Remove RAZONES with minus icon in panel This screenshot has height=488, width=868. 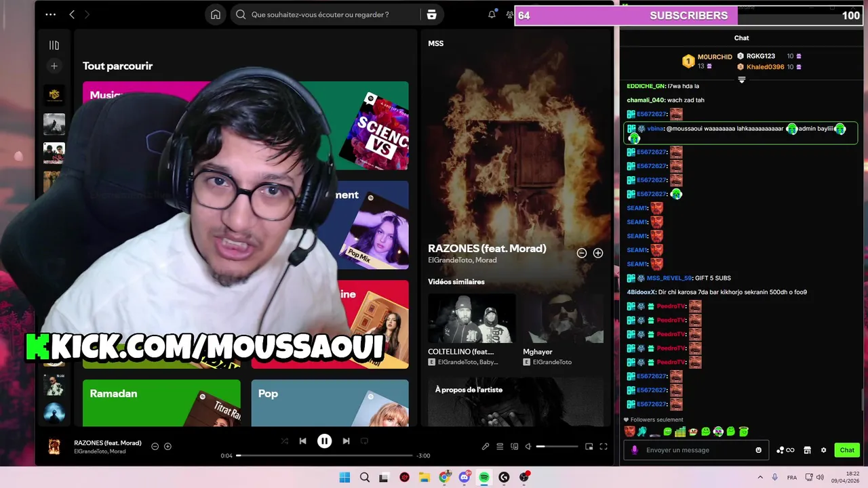pyautogui.click(x=582, y=253)
